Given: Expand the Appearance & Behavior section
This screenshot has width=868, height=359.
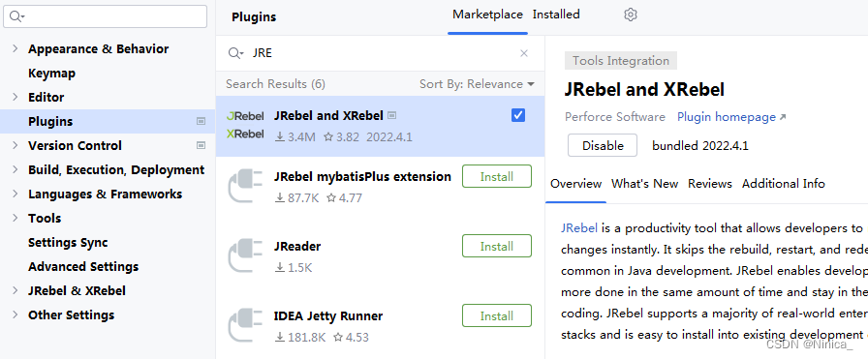Looking at the screenshot, I should (15, 48).
